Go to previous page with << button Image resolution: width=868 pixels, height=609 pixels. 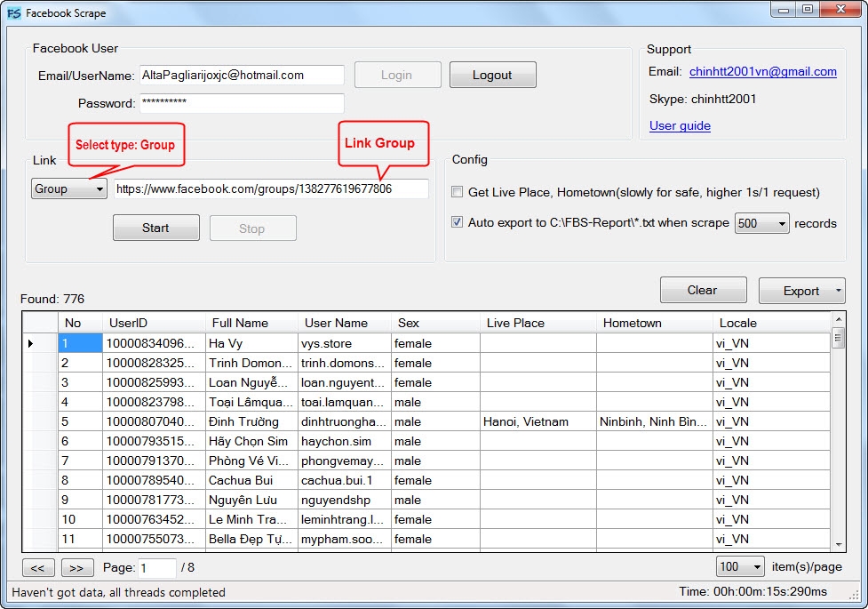(38, 567)
